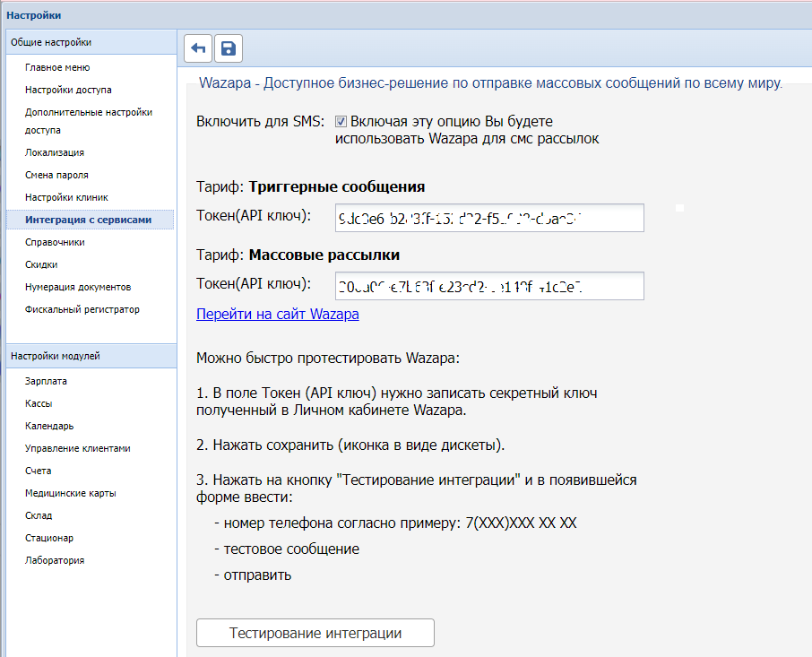Select Настройки доступа in sidebar
This screenshot has width=812, height=657.
(x=68, y=90)
